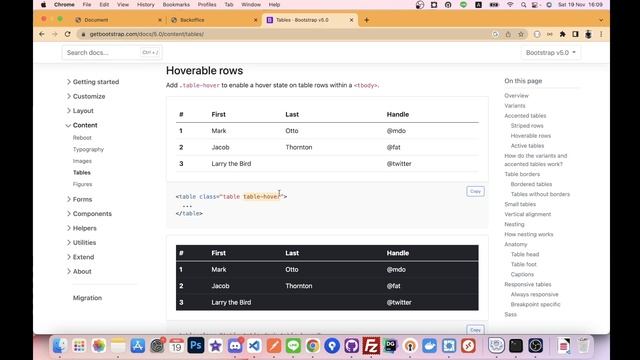The width and height of the screenshot is (640, 360).
Task: Open the App Store in the dock
Action: [x=138, y=346]
